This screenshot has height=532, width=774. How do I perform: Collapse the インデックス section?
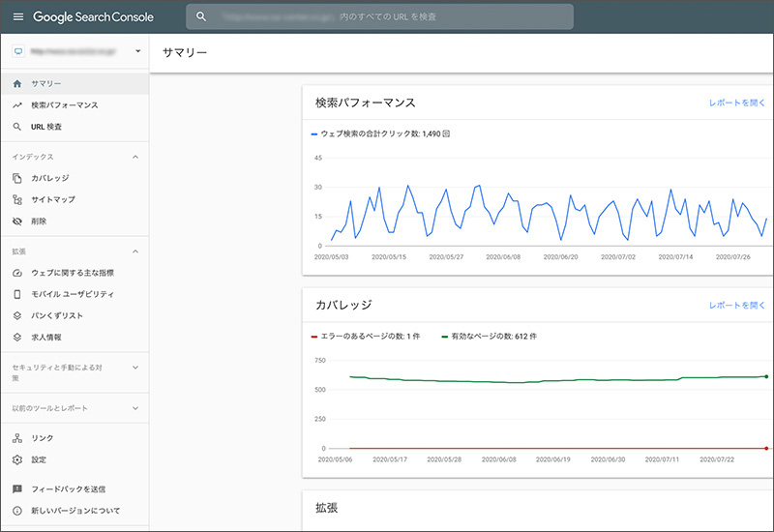(x=135, y=157)
